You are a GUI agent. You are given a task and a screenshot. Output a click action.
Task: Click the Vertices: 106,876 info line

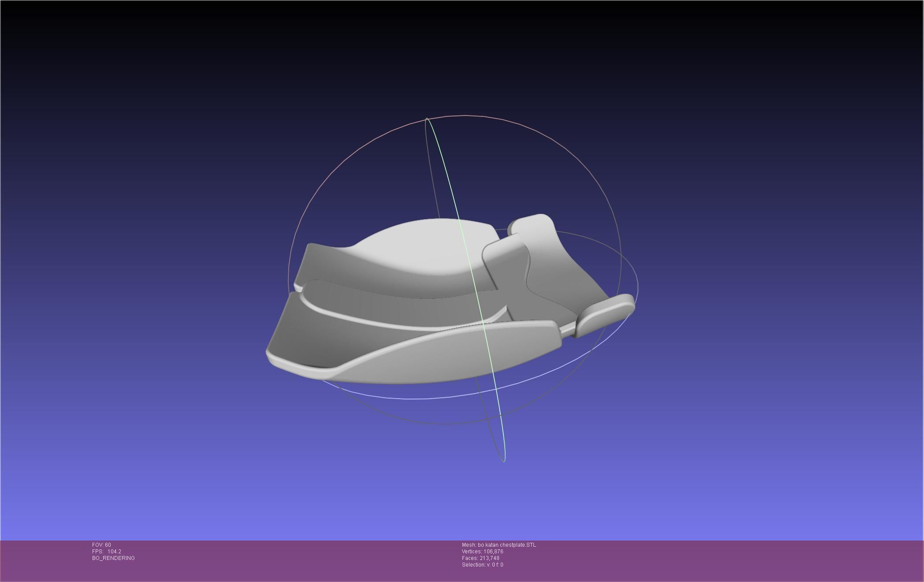pos(482,552)
